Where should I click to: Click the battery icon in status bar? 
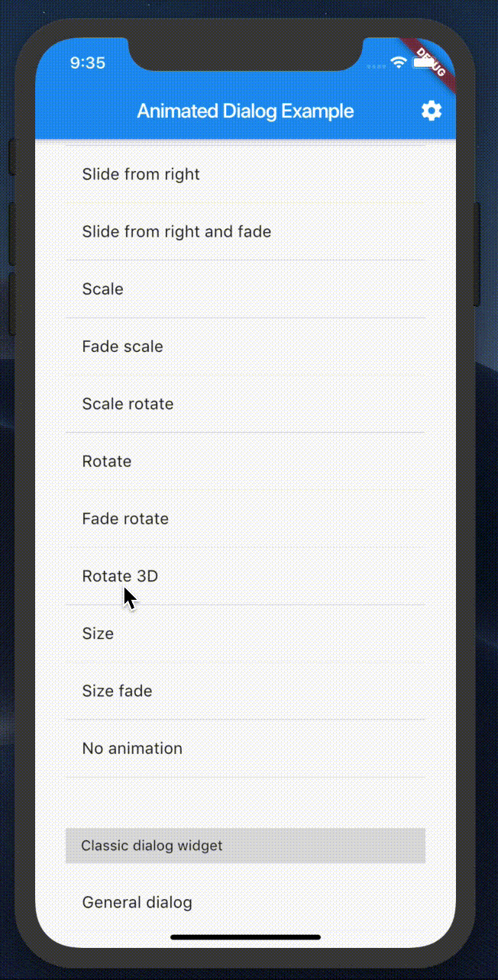tap(425, 63)
